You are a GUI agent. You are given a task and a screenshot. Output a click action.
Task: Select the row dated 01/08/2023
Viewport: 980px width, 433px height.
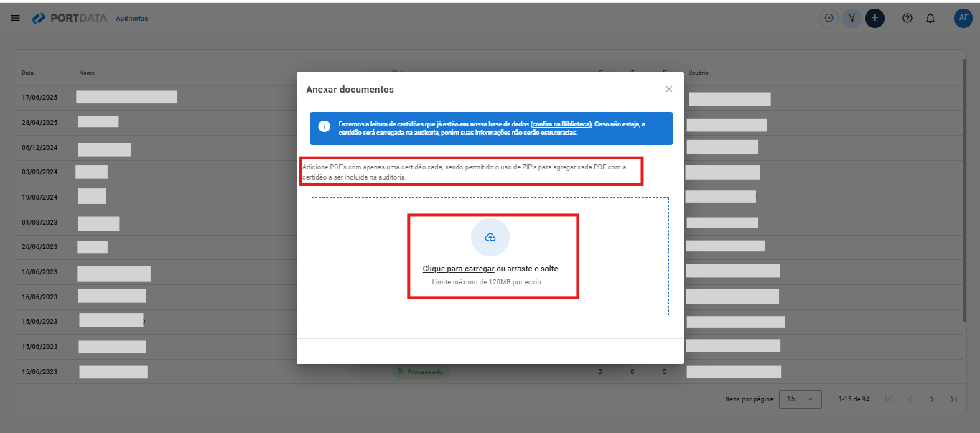[490, 222]
